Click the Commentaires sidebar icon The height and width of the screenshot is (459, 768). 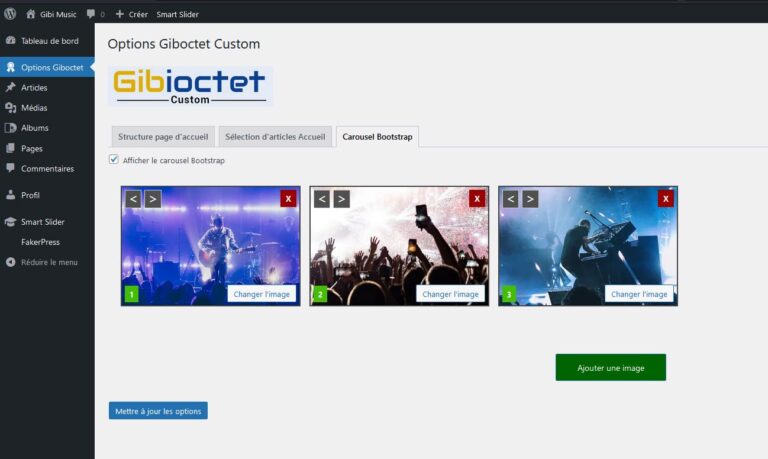[x=10, y=168]
